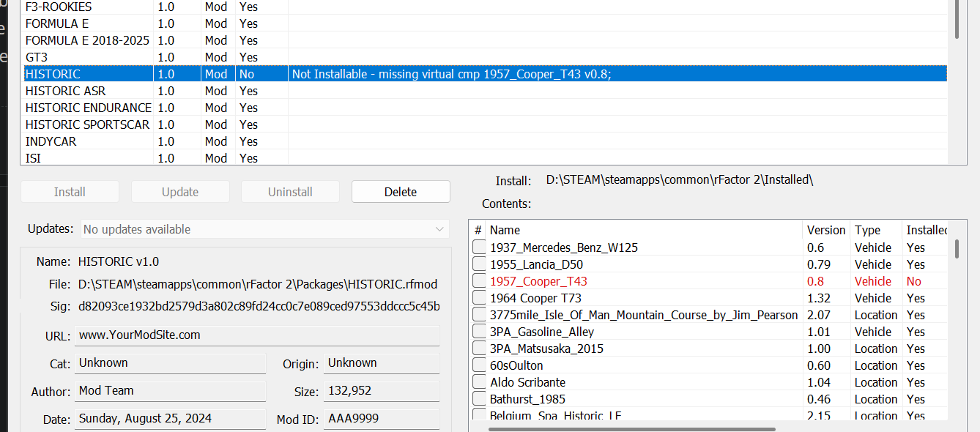Click the rFactor 2 Installed install path
The image size is (980, 432).
(x=680, y=180)
